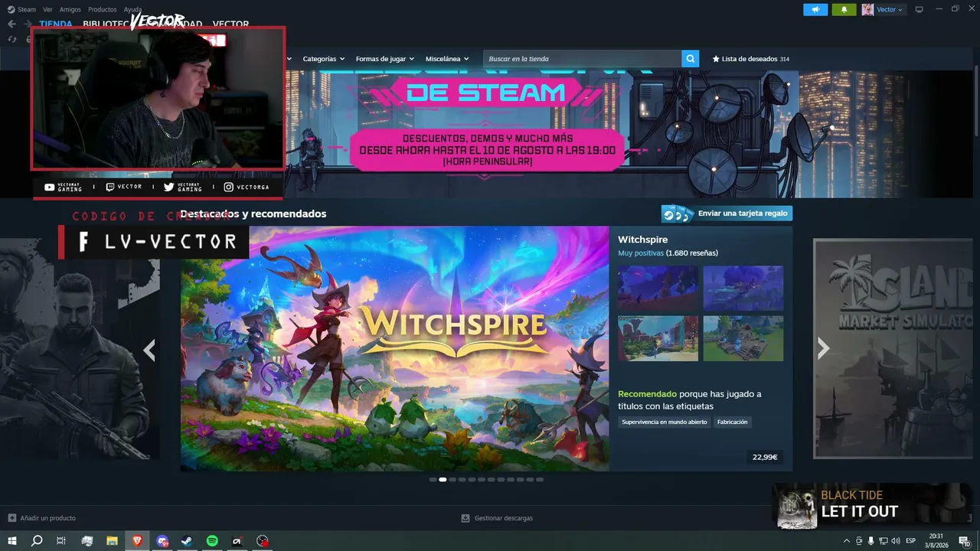Image resolution: width=980 pixels, height=551 pixels.
Task: Open the top-right Witchspire screenshot thumbnail
Action: coord(743,288)
